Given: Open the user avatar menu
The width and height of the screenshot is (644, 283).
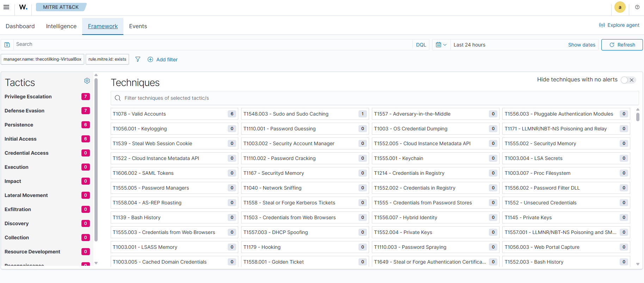Looking at the screenshot, I should (620, 7).
